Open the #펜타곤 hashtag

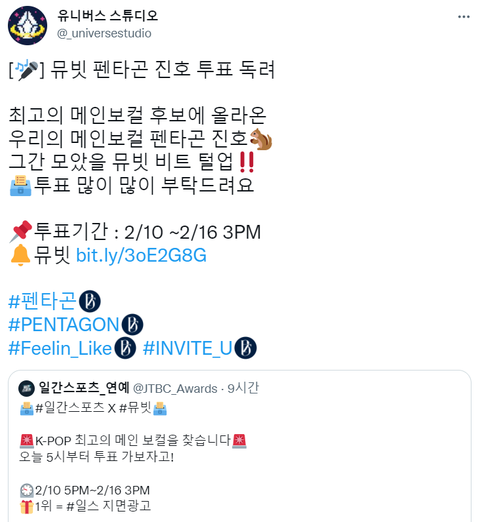coord(42,301)
